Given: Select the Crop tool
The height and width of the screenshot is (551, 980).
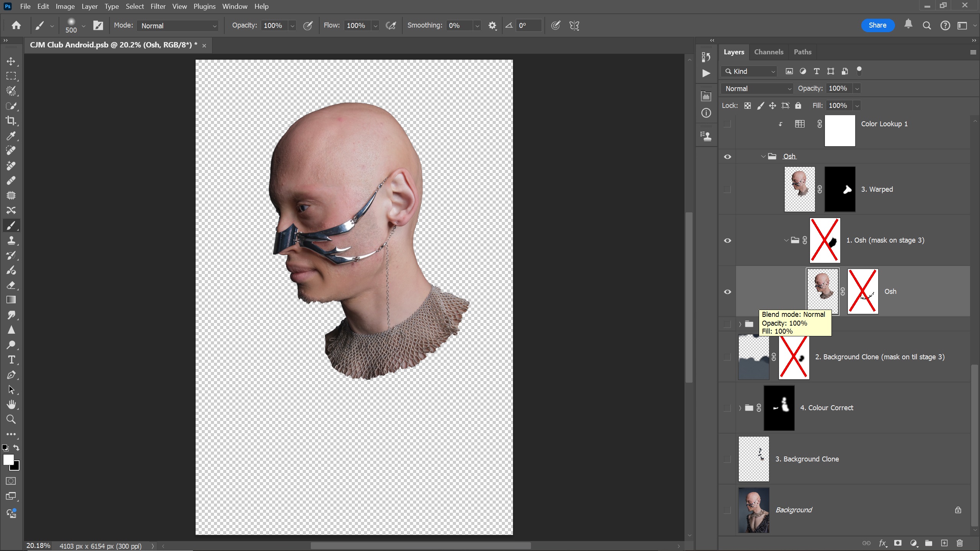Looking at the screenshot, I should [11, 121].
